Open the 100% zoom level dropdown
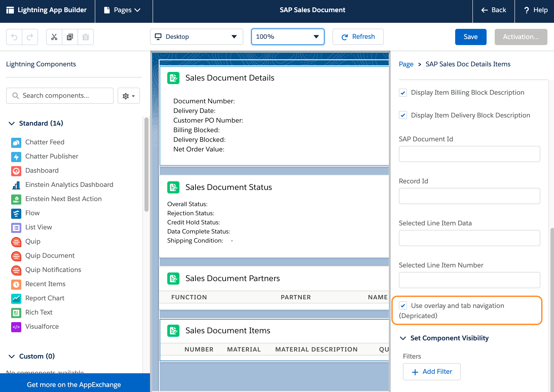The image size is (554, 392). [288, 37]
